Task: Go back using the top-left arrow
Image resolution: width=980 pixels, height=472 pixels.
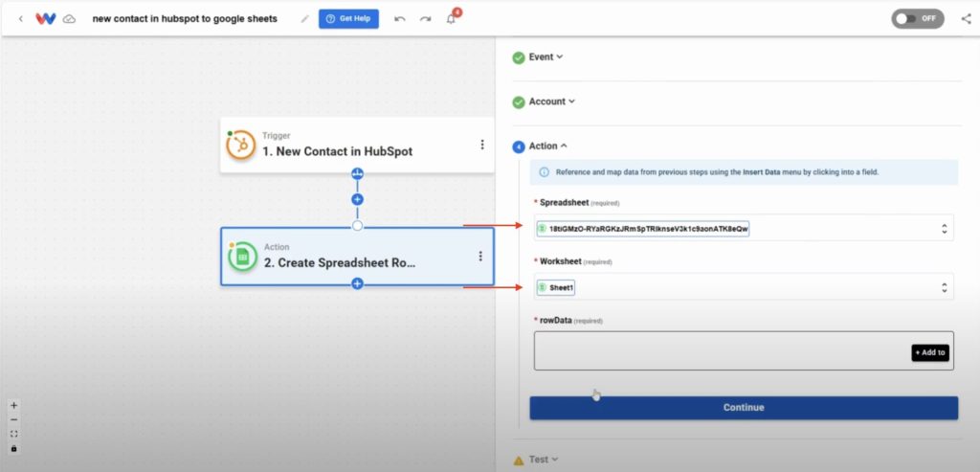Action: [x=21, y=19]
